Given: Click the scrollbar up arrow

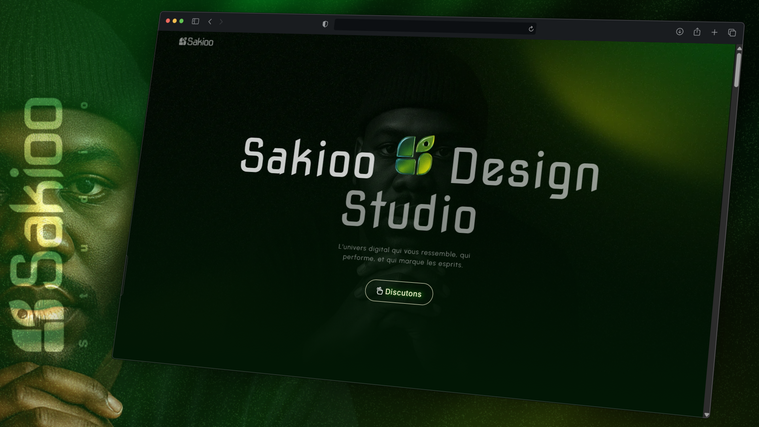Looking at the screenshot, I should (x=738, y=47).
